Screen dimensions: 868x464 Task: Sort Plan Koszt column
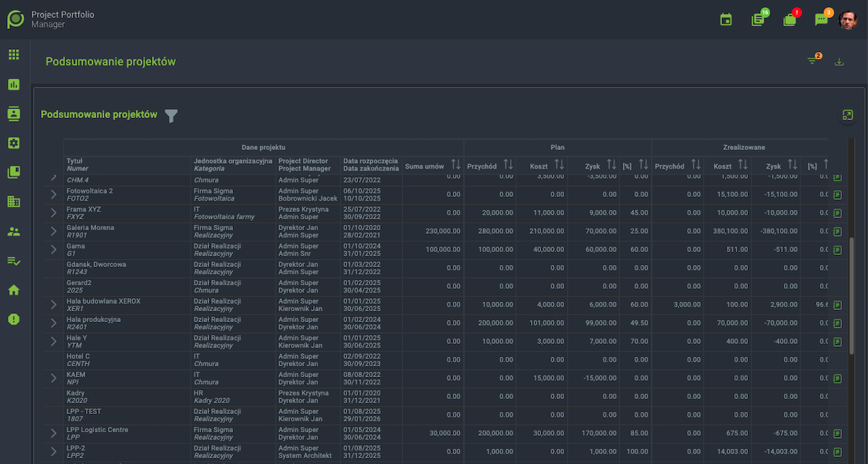(x=559, y=166)
